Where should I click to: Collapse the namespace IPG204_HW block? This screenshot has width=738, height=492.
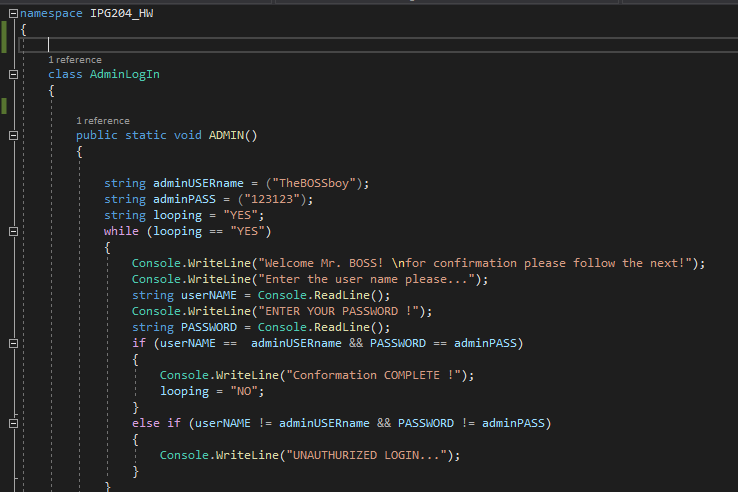[13, 14]
